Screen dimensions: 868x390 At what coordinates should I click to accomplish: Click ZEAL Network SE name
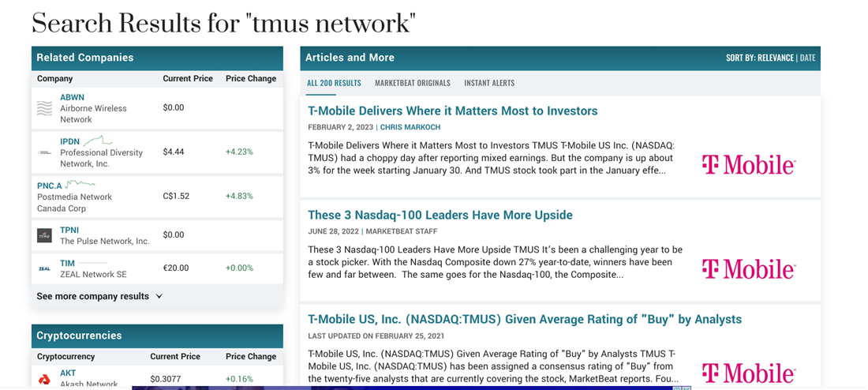[x=93, y=274]
